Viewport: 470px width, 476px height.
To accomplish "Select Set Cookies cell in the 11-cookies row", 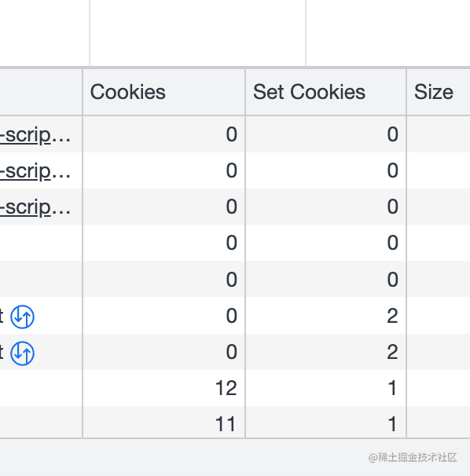I will click(x=325, y=423).
